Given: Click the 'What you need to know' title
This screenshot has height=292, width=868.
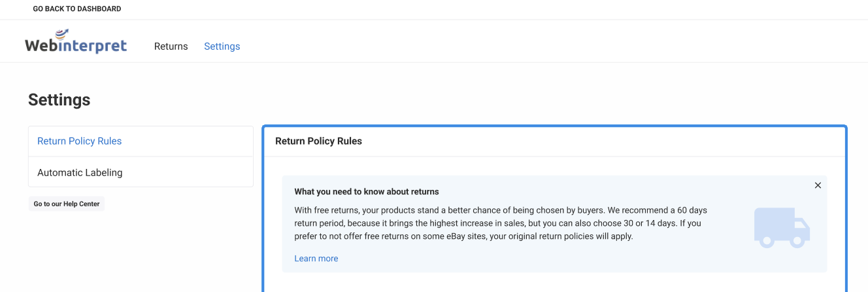Looking at the screenshot, I should coord(366,192).
